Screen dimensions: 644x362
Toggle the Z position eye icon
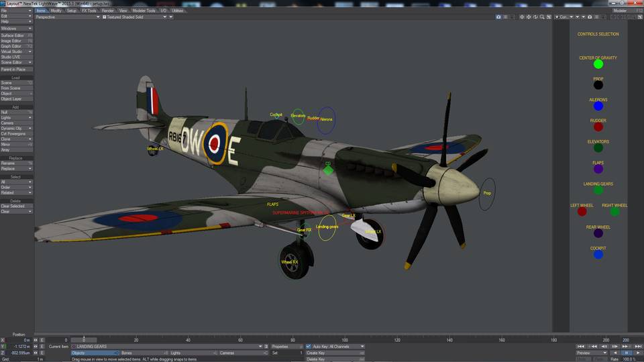tap(36, 353)
